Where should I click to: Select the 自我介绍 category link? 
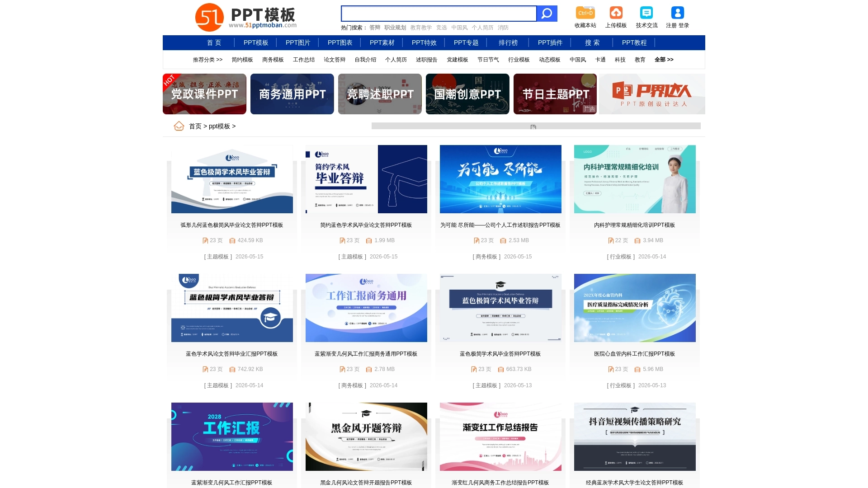tap(365, 60)
